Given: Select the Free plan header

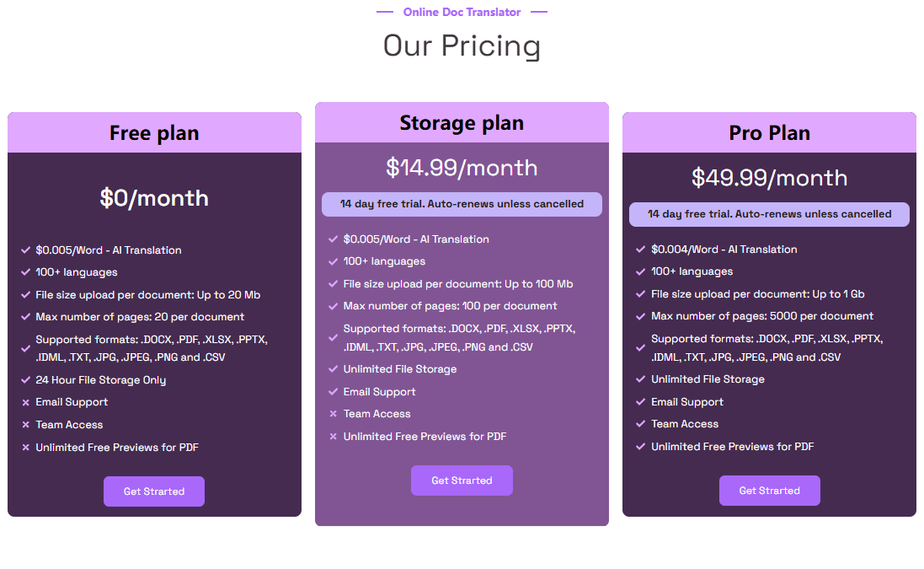Looking at the screenshot, I should point(154,132).
